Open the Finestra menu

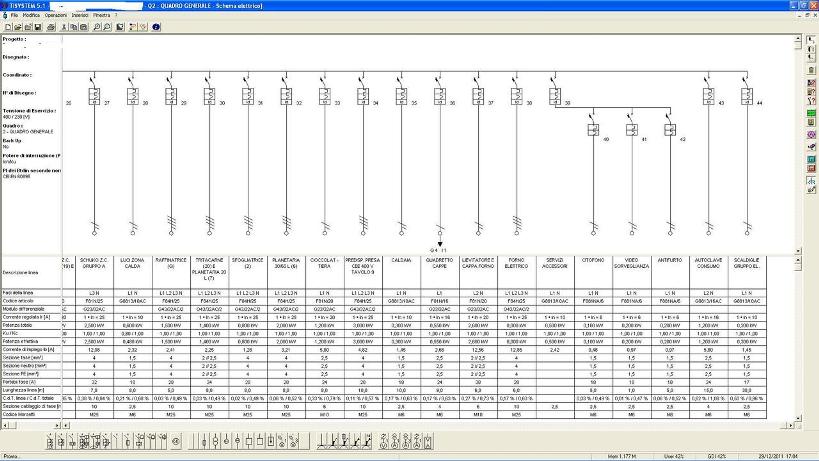pyautogui.click(x=103, y=16)
